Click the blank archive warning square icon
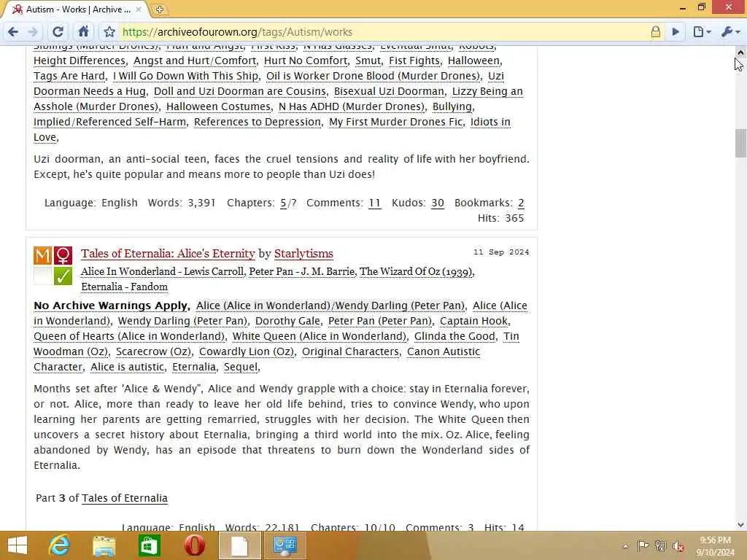This screenshot has width=747, height=560. pos(42,276)
